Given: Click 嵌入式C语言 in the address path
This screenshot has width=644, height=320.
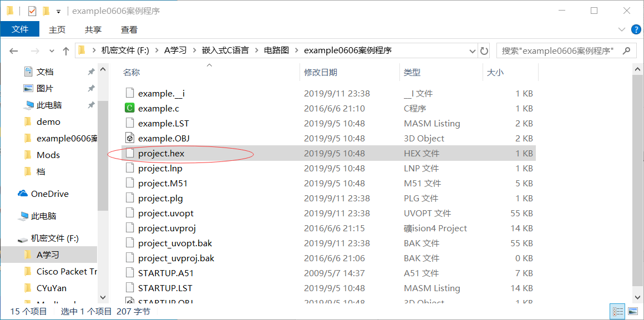Looking at the screenshot, I should tap(225, 50).
